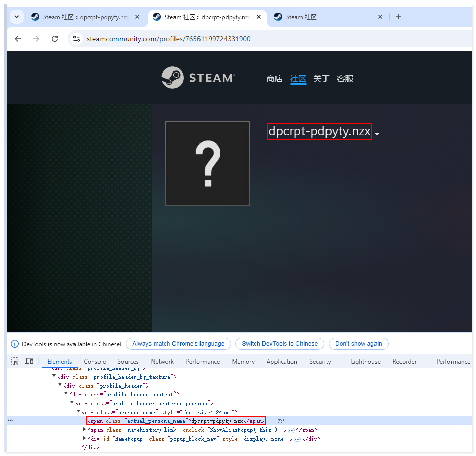
Task: Open the persona name history dropdown arrow
Action: (x=377, y=134)
